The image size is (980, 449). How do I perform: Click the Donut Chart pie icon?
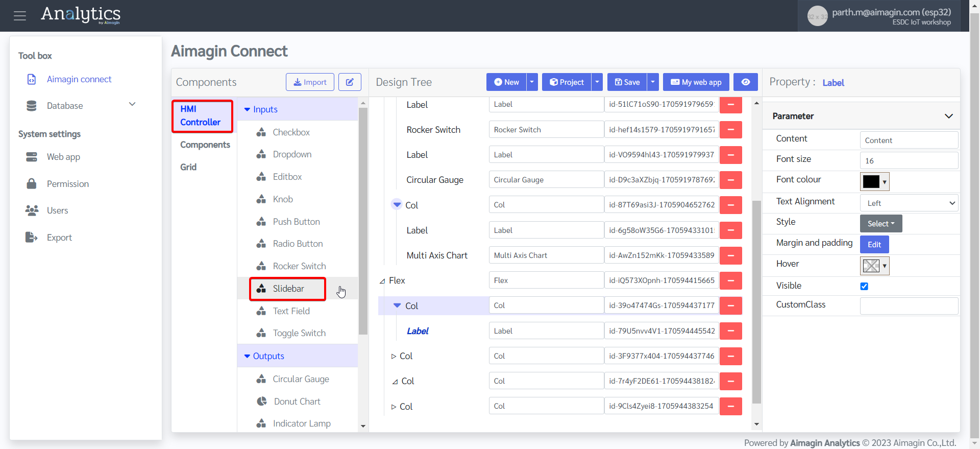[x=262, y=401]
